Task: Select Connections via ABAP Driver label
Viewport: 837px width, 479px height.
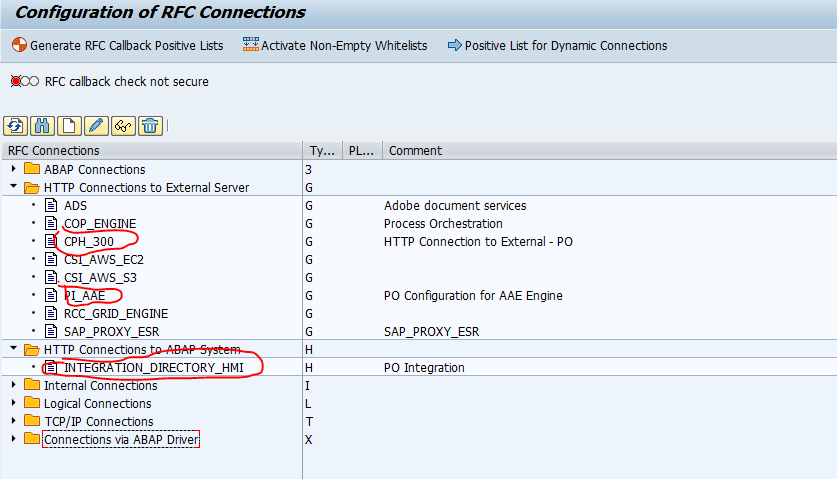Action: pos(121,439)
